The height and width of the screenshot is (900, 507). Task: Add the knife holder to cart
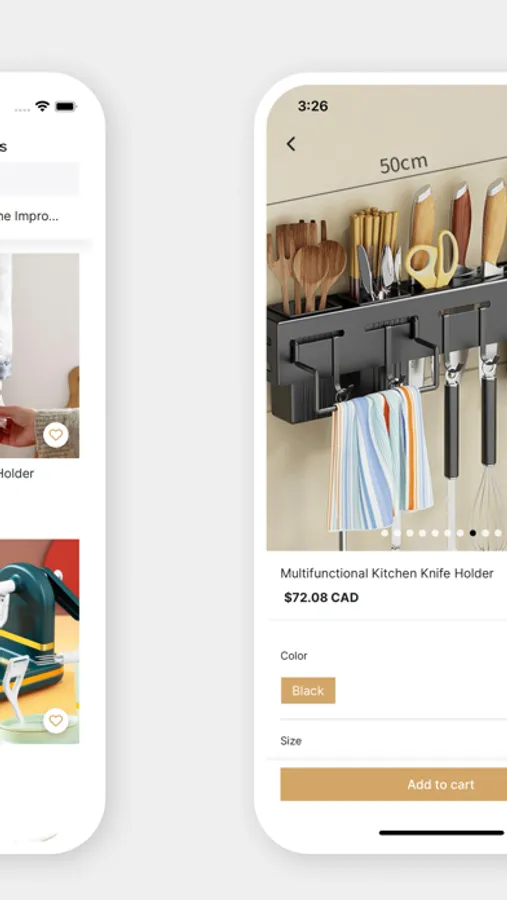coord(393,785)
